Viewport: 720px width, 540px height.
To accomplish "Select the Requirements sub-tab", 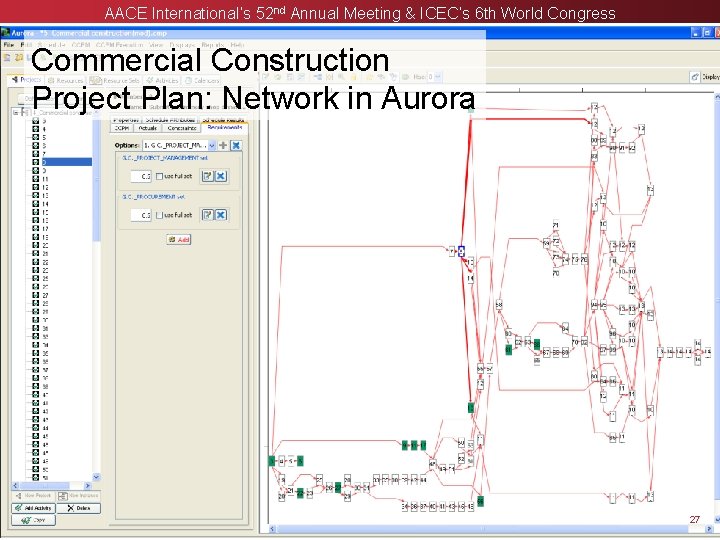I will coord(225,128).
